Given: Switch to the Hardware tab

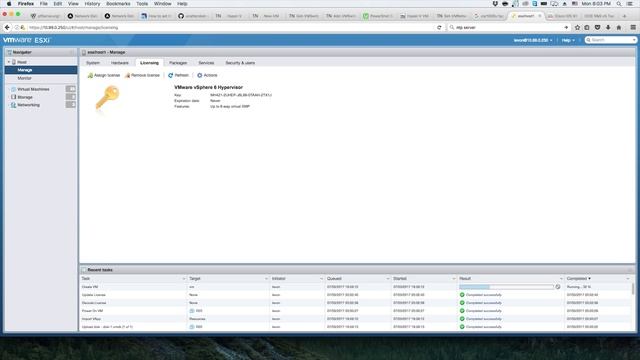Looking at the screenshot, I should [120, 63].
